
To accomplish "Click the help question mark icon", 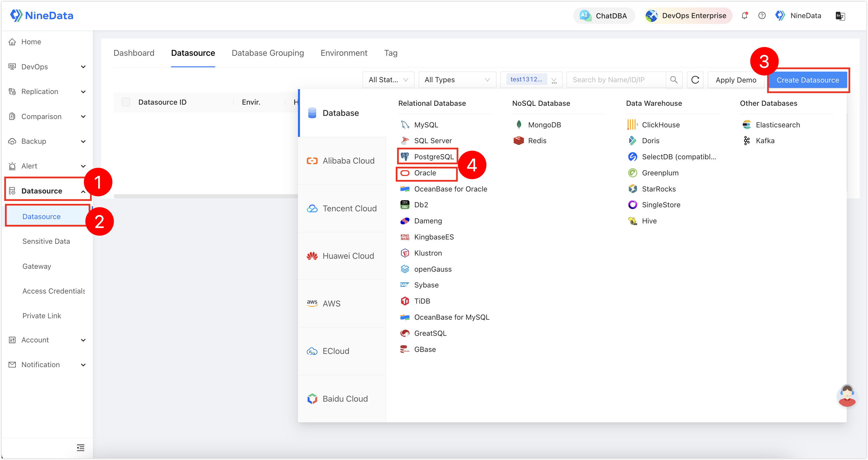I will click(x=762, y=16).
